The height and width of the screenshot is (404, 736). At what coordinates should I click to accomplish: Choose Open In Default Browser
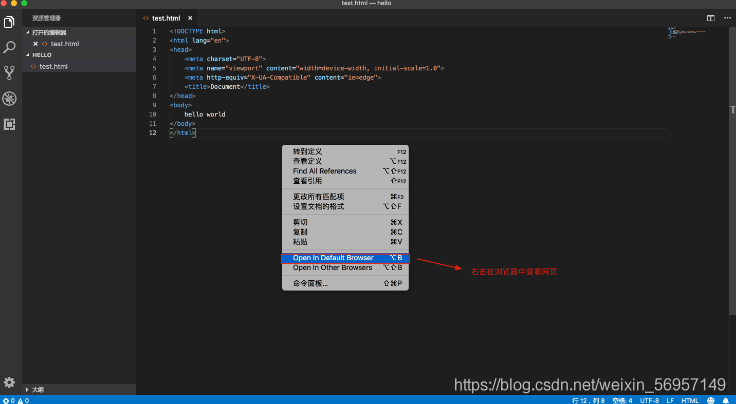[x=345, y=258]
